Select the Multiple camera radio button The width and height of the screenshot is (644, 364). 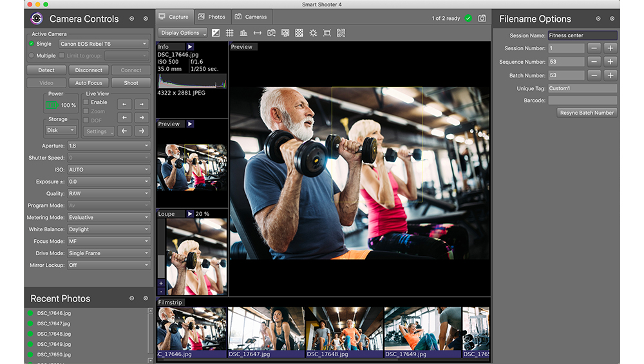point(32,56)
